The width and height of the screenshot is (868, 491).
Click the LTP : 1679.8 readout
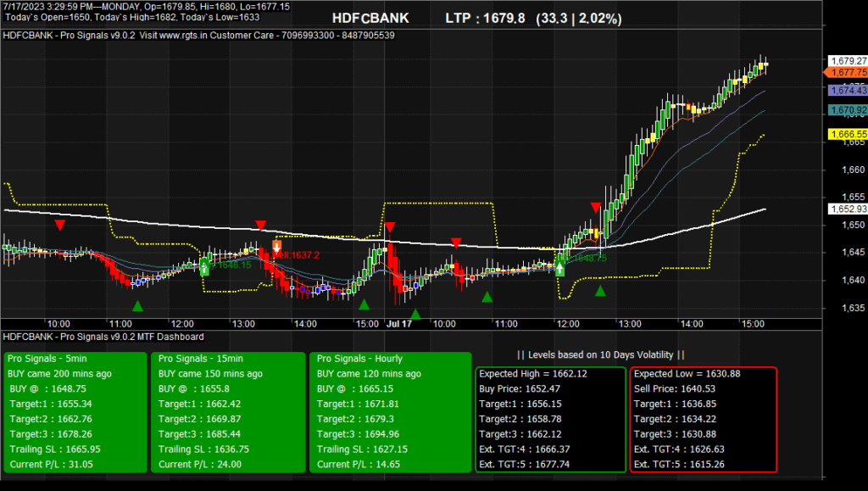click(485, 19)
